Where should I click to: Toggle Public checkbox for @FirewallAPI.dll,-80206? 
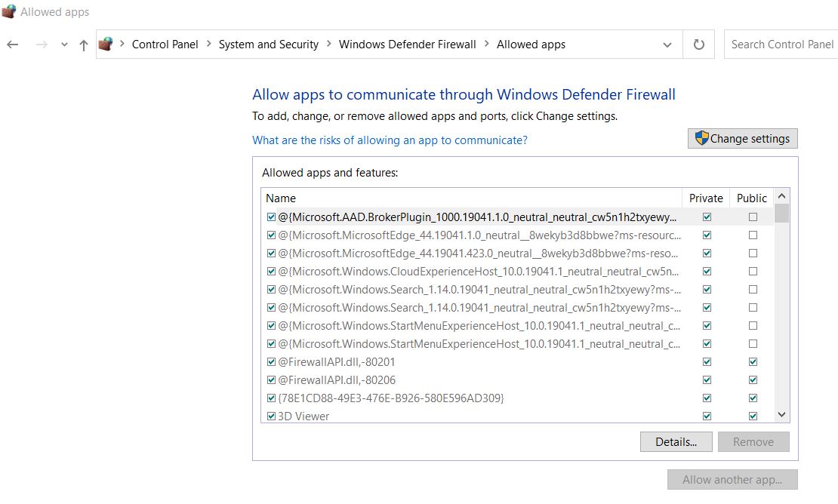753,380
